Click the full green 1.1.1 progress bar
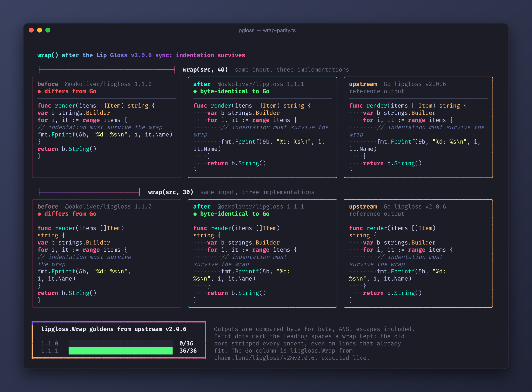 (121, 351)
